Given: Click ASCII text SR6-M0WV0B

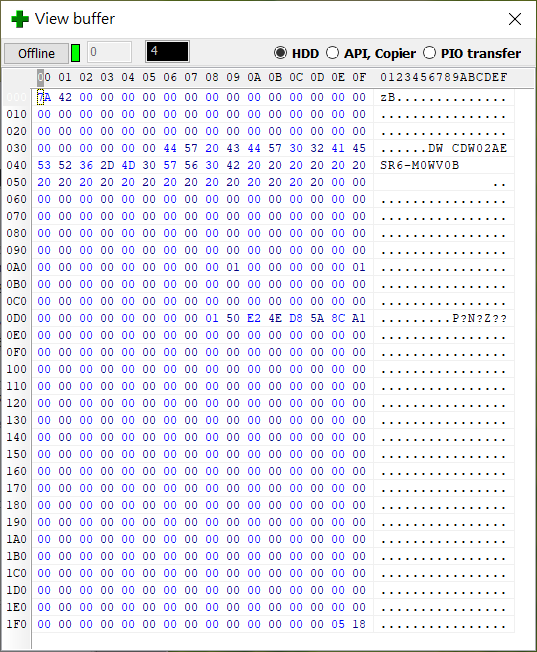Looking at the screenshot, I should (x=419, y=165).
